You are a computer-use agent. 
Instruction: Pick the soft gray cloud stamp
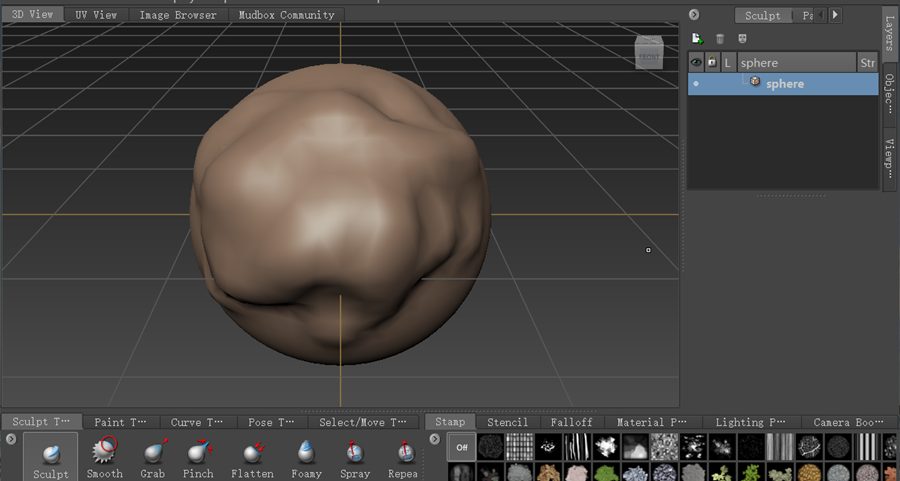[x=635, y=447]
